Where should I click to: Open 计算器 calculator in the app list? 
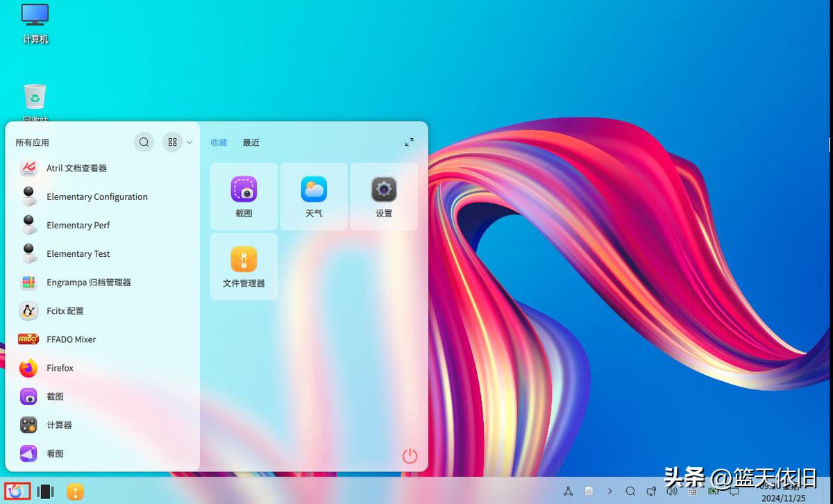coord(59,425)
